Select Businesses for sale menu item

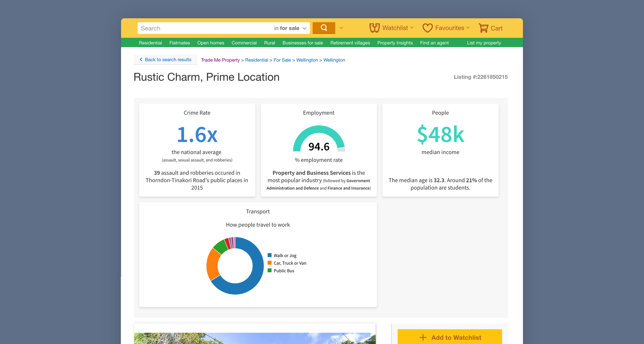pyautogui.click(x=302, y=43)
